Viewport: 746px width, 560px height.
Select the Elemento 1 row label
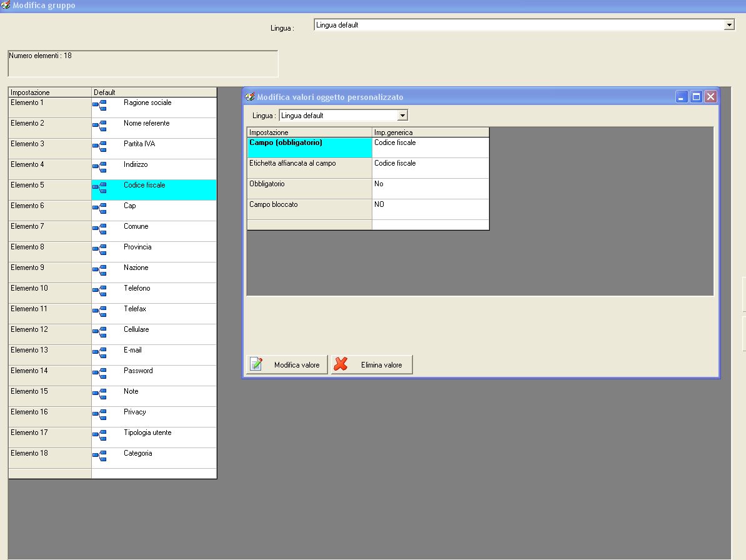point(50,107)
